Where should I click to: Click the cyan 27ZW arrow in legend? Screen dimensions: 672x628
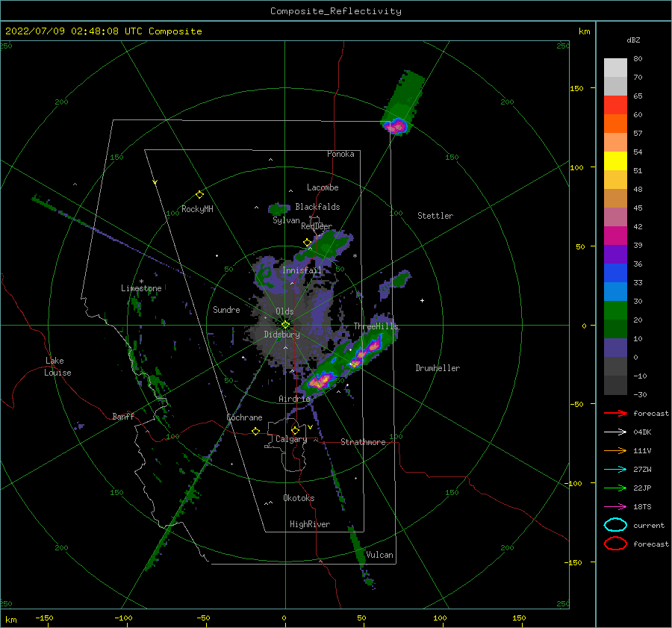(x=615, y=470)
